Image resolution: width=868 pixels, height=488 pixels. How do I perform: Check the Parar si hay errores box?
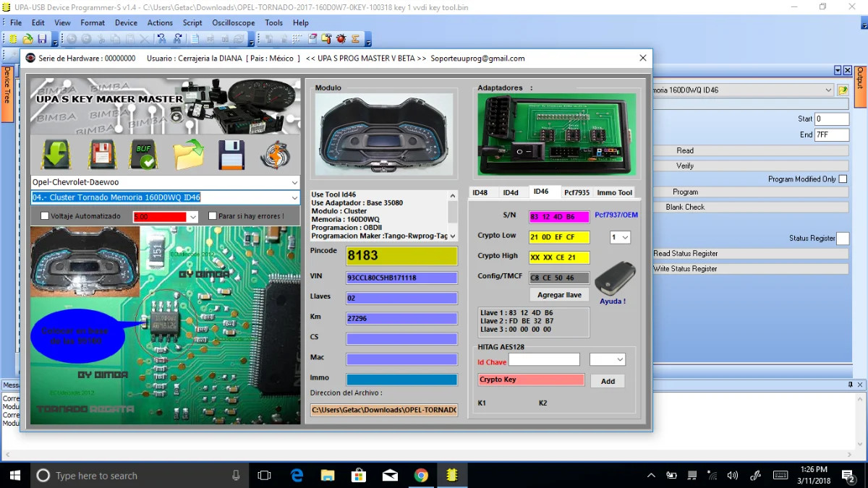tap(213, 216)
